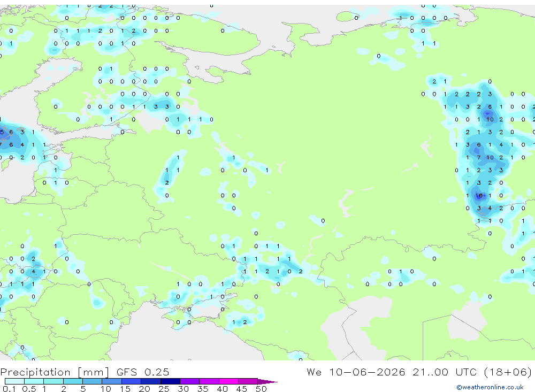
Task: Click the legend label '50'
Action: [x=261, y=389]
